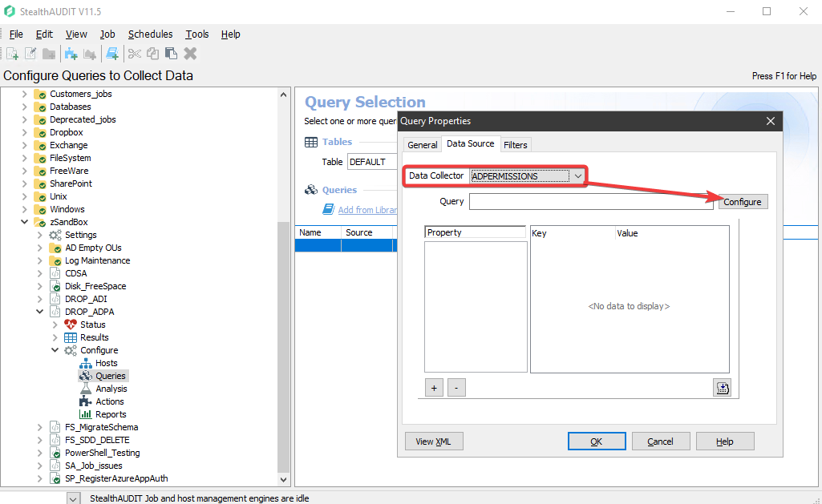Open the Add from Library link
Viewport: 822px width, 504px height.
(x=369, y=208)
